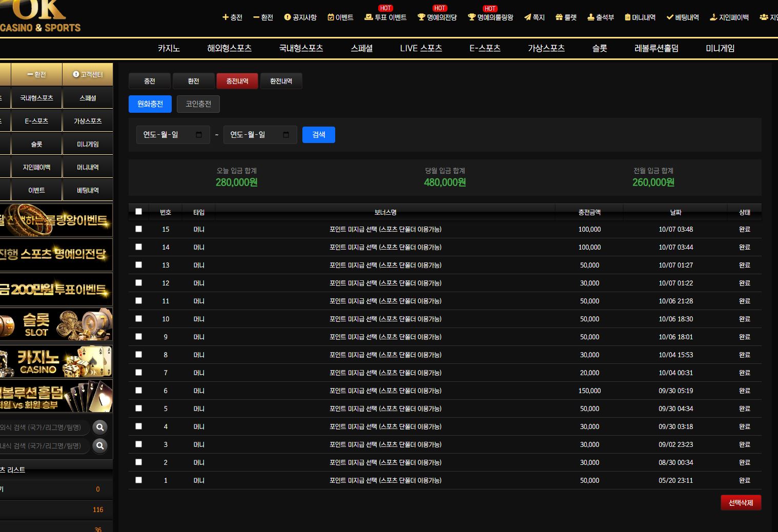Click the upper sidebar search magnifier icon

[x=100, y=427]
